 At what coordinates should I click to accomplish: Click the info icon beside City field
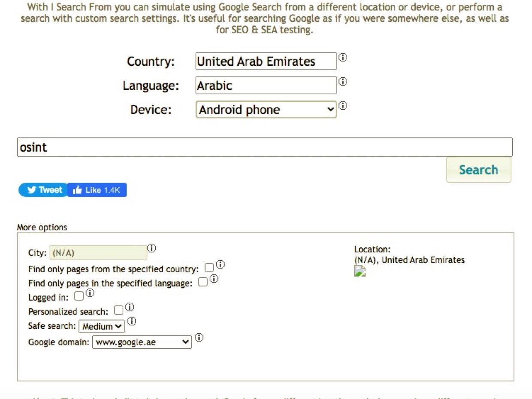tap(152, 248)
